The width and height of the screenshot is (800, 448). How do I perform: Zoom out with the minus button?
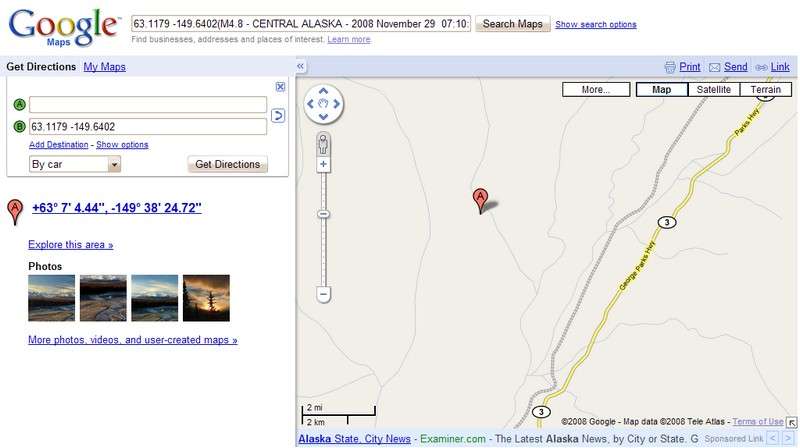click(x=323, y=294)
